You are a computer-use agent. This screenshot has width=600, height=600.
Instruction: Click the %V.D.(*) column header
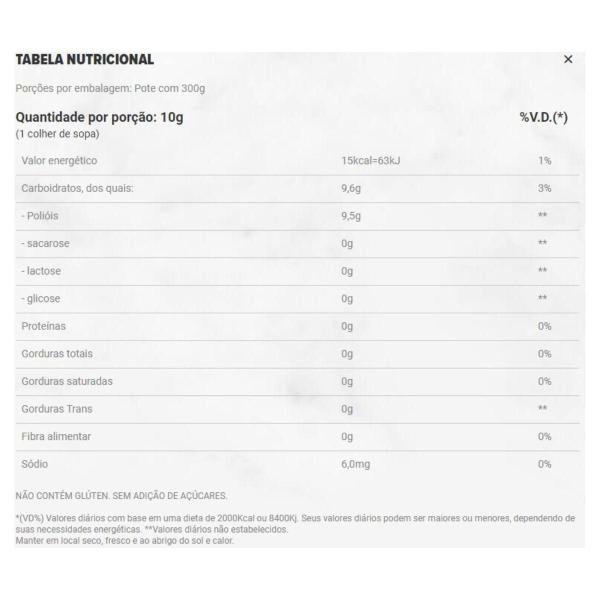pos(543,117)
